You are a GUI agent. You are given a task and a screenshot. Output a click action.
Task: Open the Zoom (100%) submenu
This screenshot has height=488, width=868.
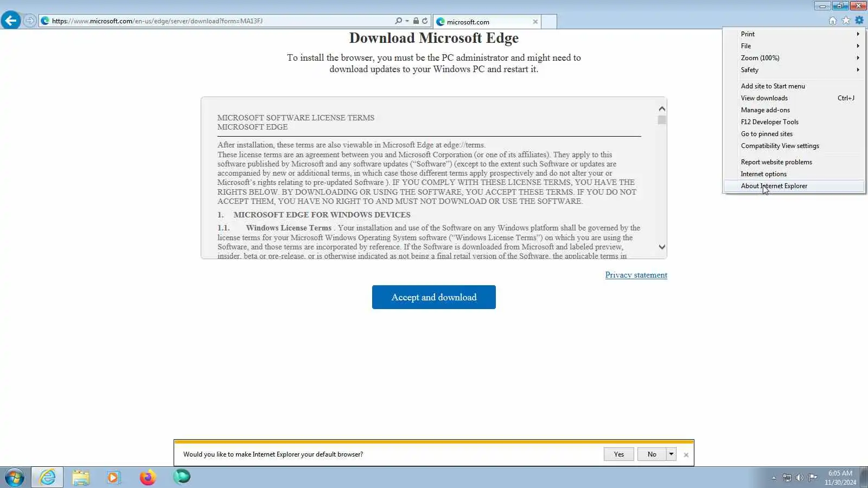(x=794, y=57)
